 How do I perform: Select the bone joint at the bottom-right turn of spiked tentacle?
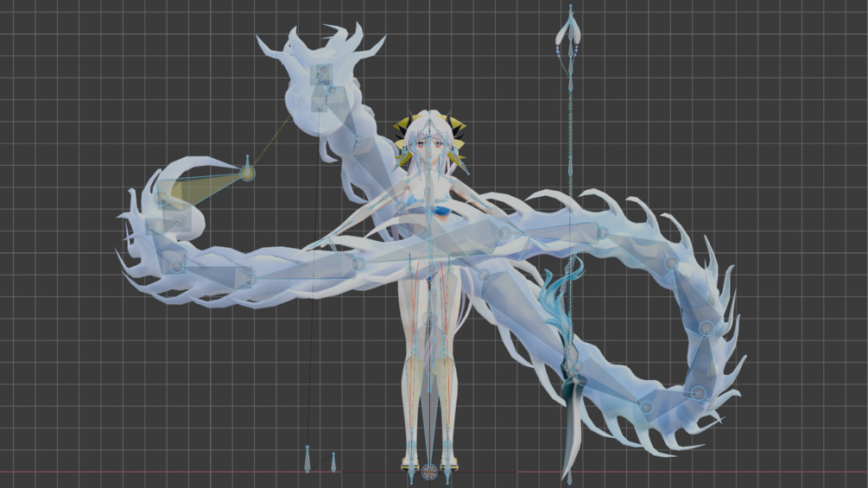click(x=698, y=393)
